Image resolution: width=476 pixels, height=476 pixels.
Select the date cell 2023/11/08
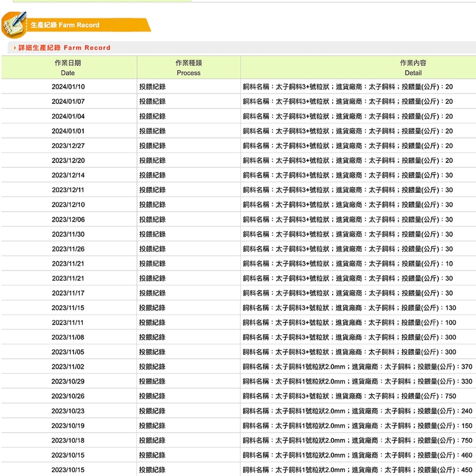pyautogui.click(x=68, y=337)
